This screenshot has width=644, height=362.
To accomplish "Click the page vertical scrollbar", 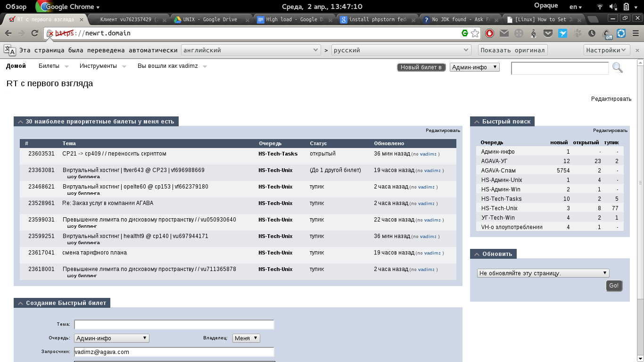I will [x=640, y=183].
